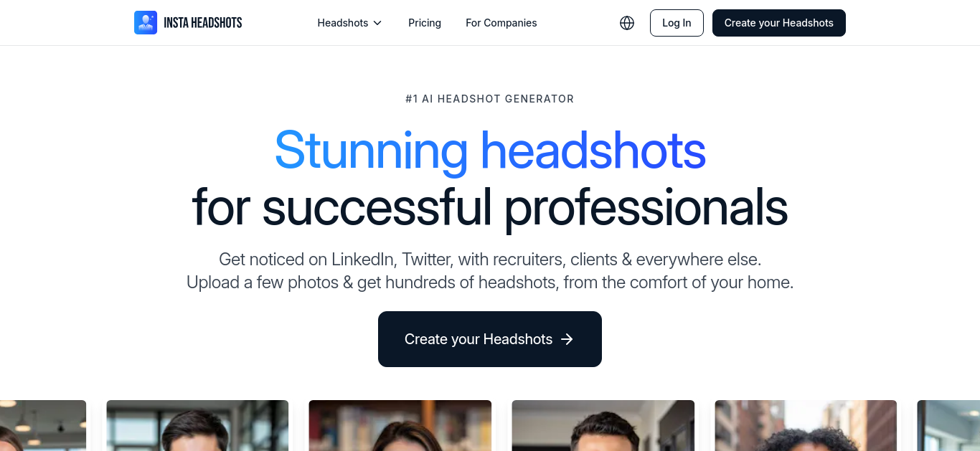Screen dimensions: 980x451
Task: Open the For Companies page
Action: 501,23
